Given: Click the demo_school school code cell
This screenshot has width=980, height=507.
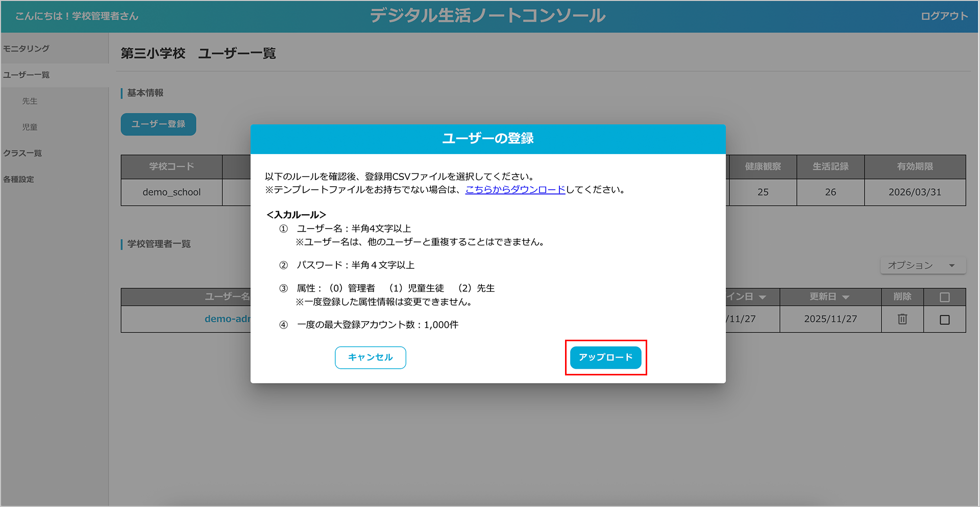Looking at the screenshot, I should point(171,192).
